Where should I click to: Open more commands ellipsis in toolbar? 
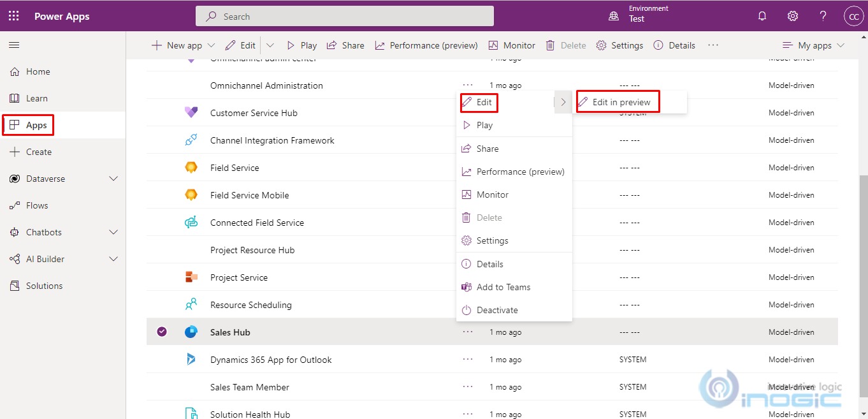[713, 45]
